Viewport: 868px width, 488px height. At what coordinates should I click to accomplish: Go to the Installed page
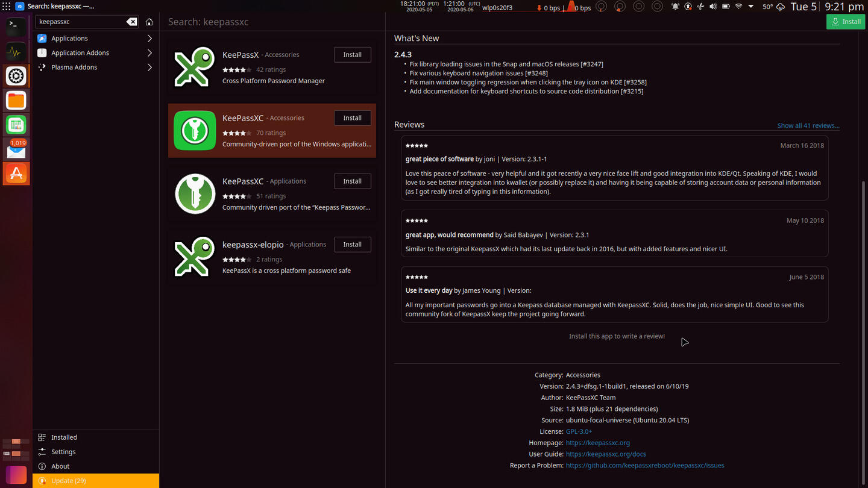[x=96, y=437]
